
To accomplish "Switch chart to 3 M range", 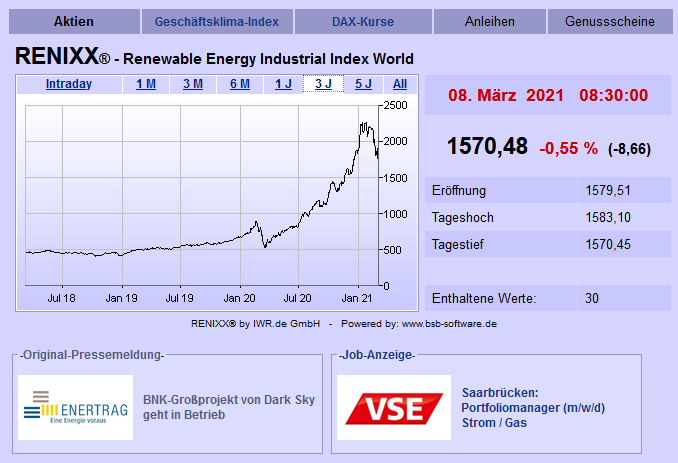I will (x=193, y=84).
